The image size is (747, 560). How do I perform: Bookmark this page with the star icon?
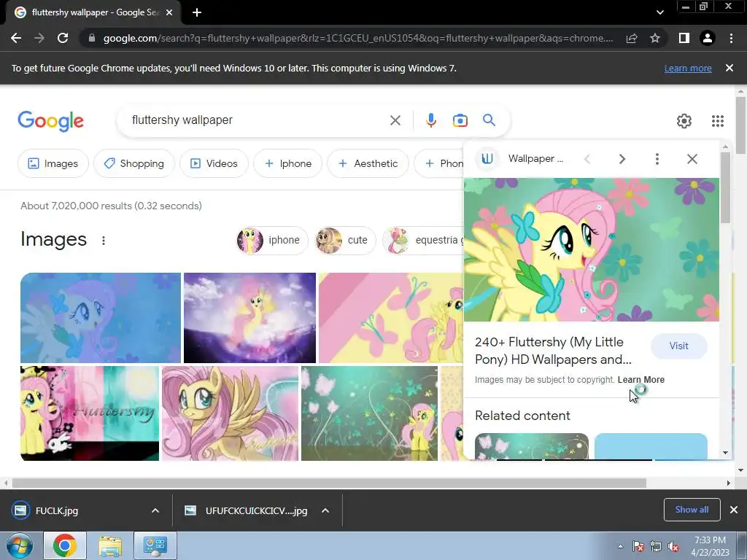click(655, 38)
